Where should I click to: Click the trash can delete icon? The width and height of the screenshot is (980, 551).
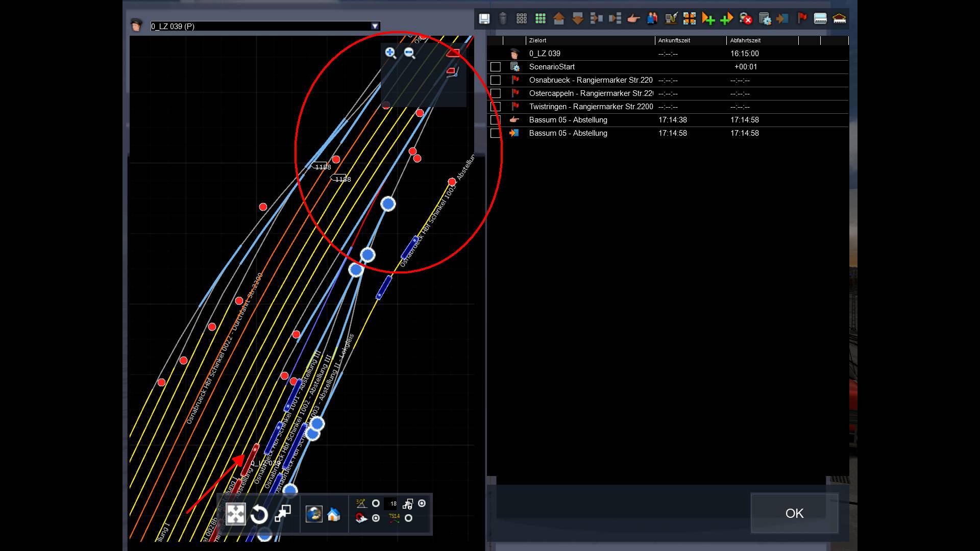(x=503, y=19)
